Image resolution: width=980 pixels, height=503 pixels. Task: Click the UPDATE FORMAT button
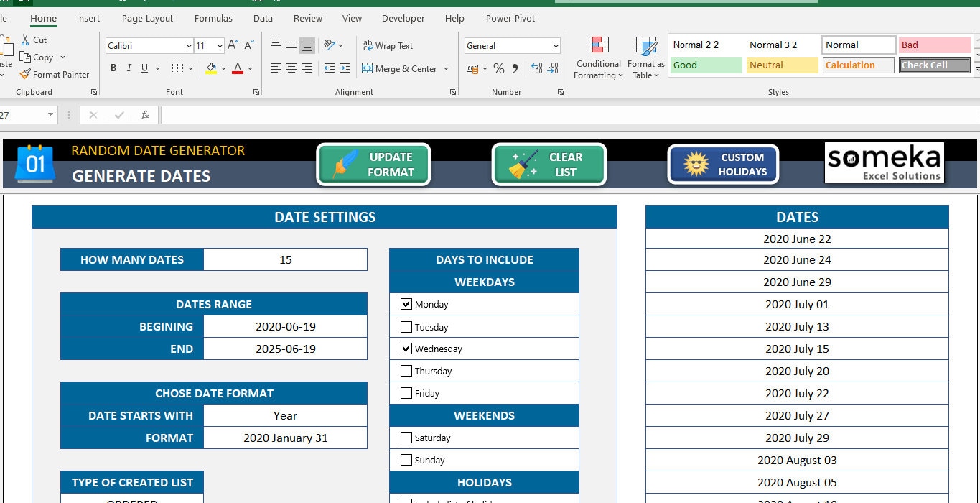tap(373, 164)
